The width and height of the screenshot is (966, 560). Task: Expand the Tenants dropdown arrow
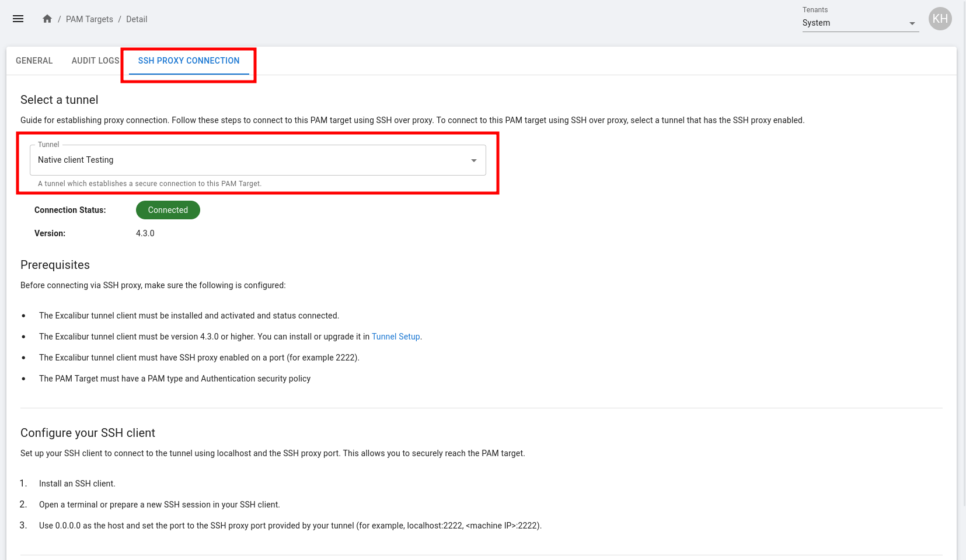912,23
